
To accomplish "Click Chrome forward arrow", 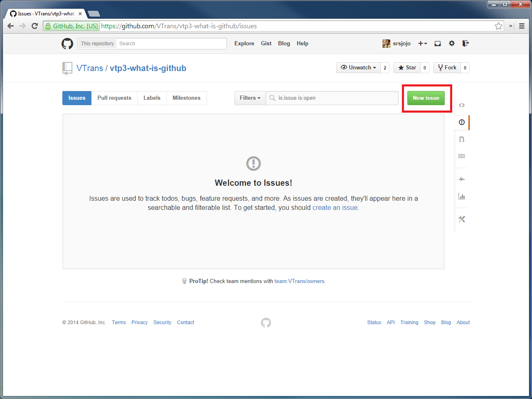I will 23,26.
